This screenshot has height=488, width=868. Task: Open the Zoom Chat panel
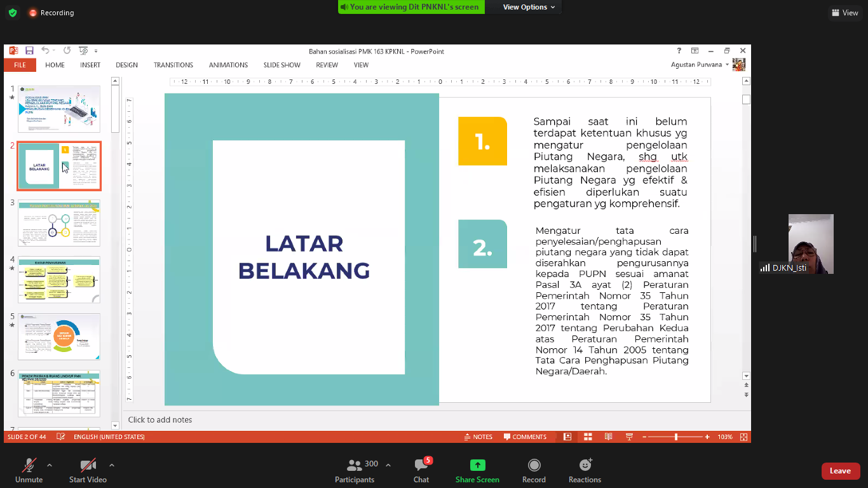coord(421,471)
